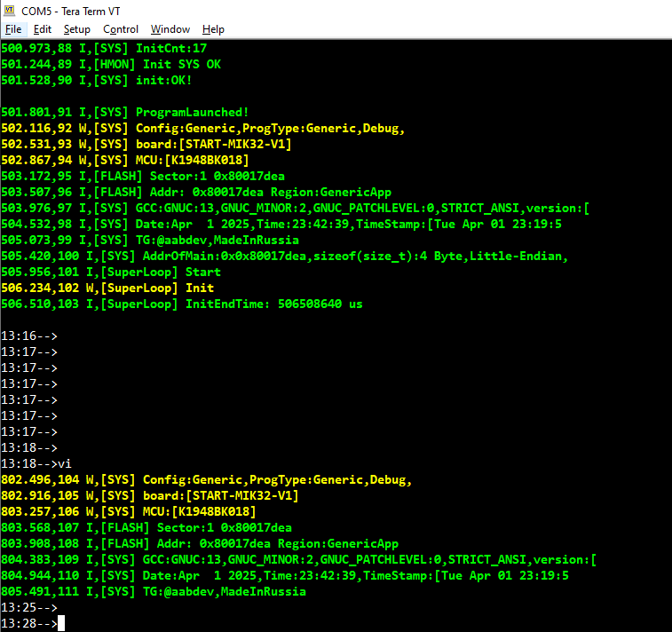672x632 pixels.
Task: Click the cursor at the '13:28-->' prompt
Action: click(x=61, y=623)
